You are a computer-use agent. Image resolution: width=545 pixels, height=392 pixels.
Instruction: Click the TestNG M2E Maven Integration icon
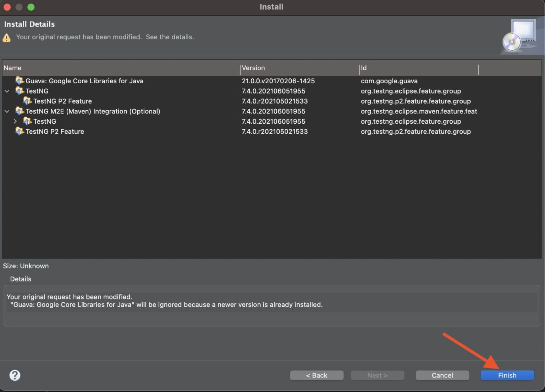click(20, 111)
